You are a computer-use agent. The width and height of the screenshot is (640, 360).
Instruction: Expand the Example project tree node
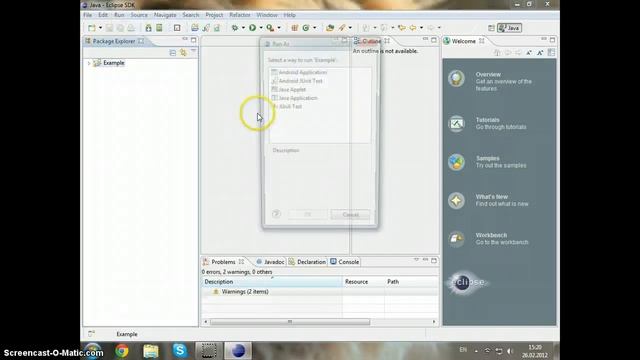[x=89, y=63]
